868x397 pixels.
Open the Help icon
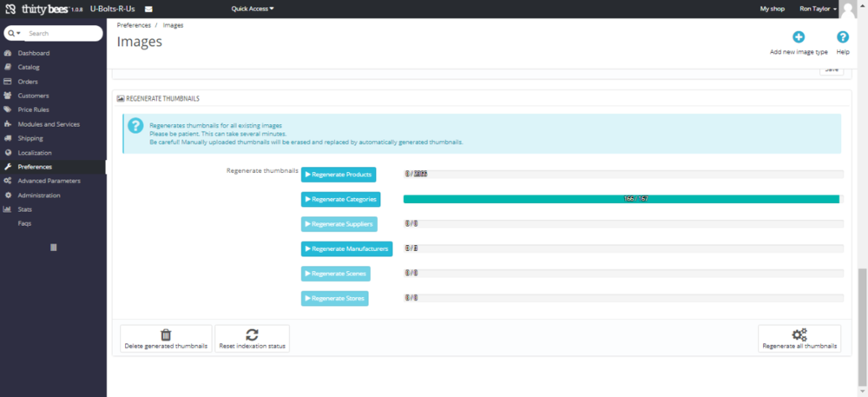[842, 37]
